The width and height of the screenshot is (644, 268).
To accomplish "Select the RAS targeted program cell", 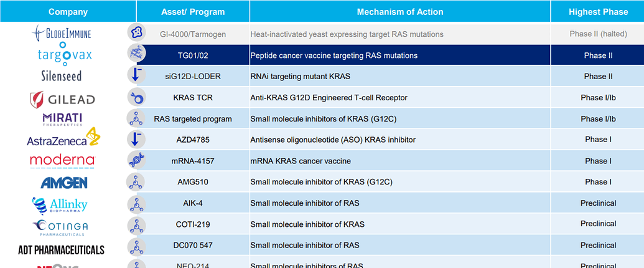I will coord(193,119).
